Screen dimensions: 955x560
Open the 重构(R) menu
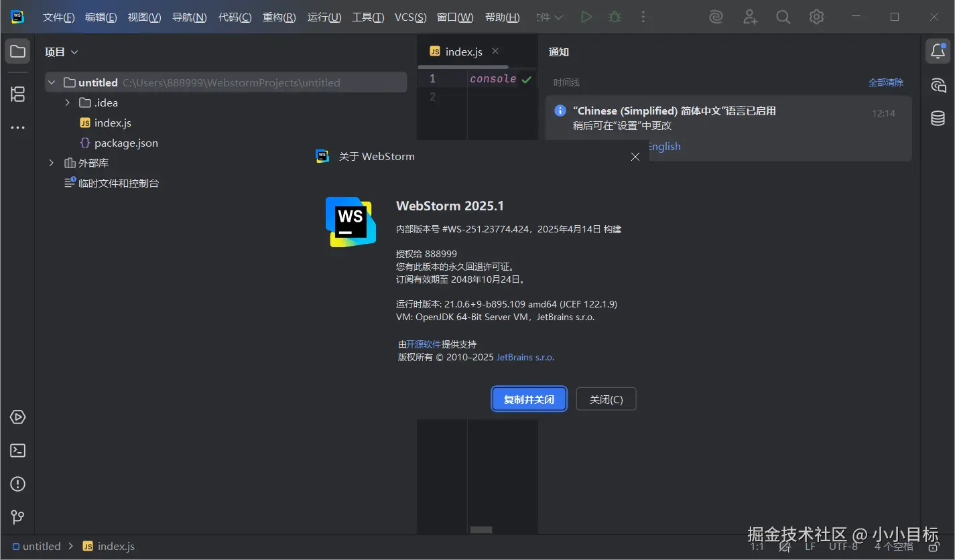(x=279, y=17)
